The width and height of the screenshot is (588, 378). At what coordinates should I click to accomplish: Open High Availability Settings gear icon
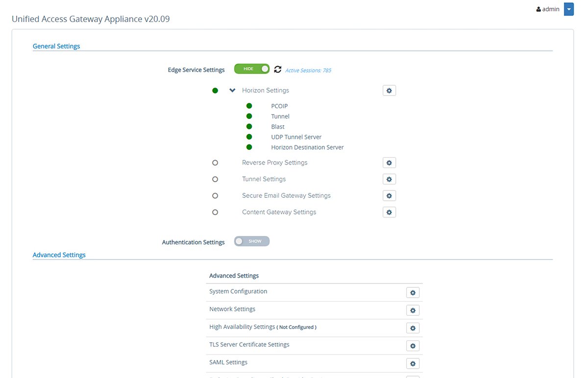(413, 328)
